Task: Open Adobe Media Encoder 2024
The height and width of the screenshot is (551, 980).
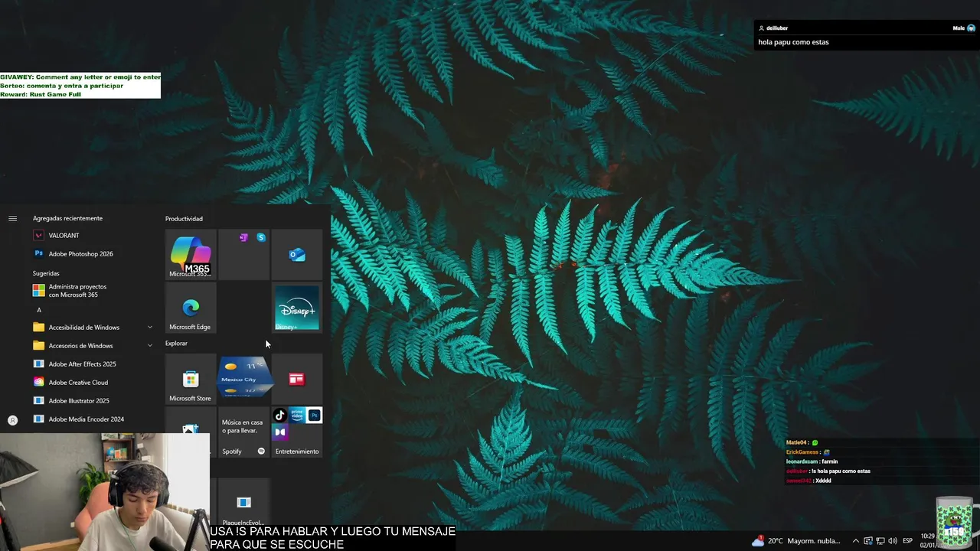Action: coord(92,419)
